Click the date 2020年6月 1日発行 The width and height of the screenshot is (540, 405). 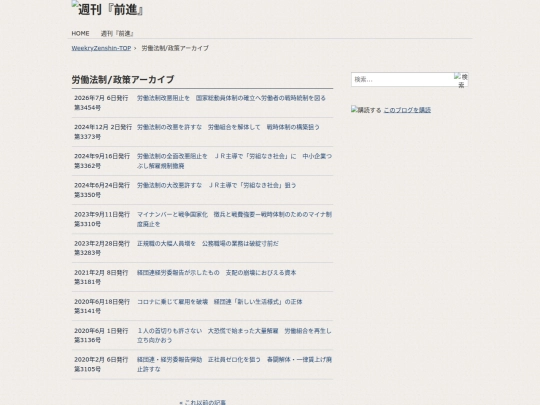pos(101,331)
